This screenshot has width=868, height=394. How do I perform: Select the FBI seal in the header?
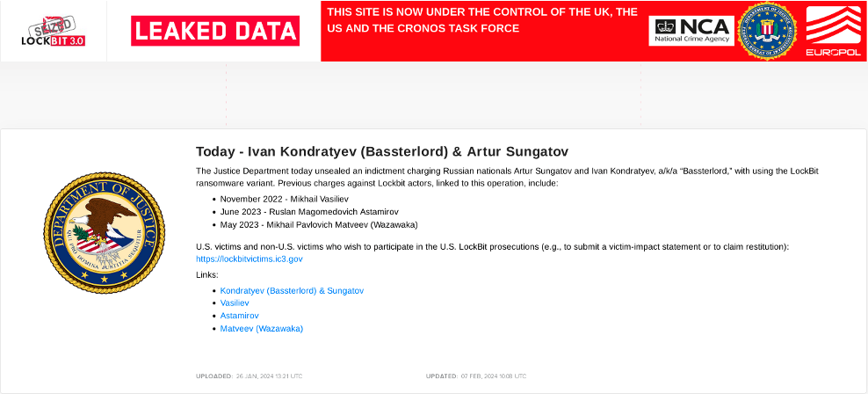766,31
